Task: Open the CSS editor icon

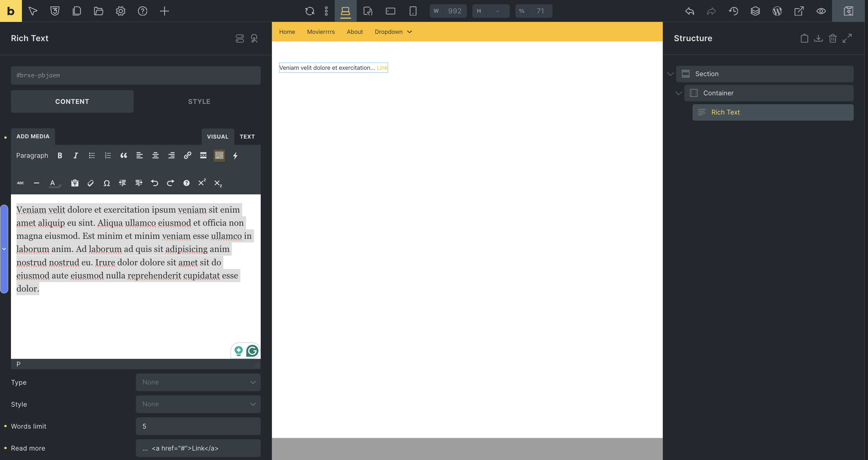Action: point(55,11)
